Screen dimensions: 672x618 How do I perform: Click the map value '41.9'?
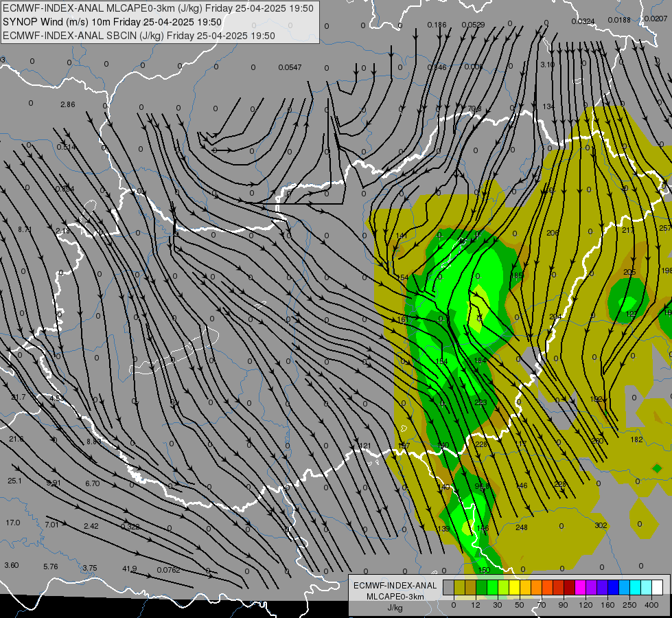[x=130, y=569]
